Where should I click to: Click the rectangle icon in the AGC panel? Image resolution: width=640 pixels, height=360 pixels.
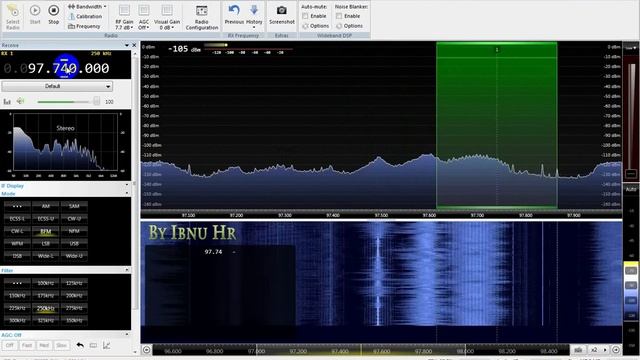click(x=93, y=345)
